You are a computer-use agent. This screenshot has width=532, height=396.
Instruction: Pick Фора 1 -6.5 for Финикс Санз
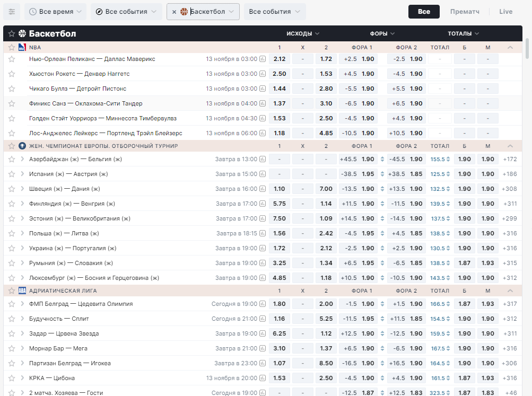click(359, 103)
